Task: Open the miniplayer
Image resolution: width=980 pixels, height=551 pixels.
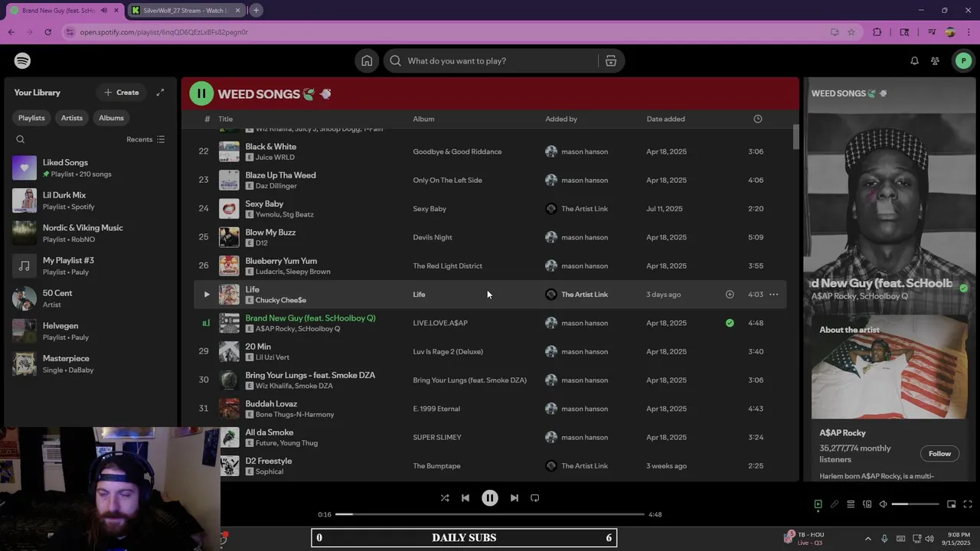Action: (952, 504)
